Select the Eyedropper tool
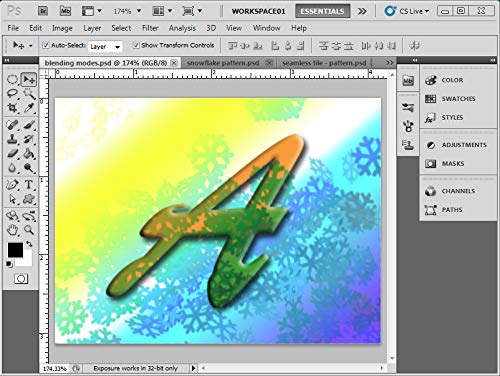Image resolution: width=500 pixels, height=376 pixels. [29, 108]
